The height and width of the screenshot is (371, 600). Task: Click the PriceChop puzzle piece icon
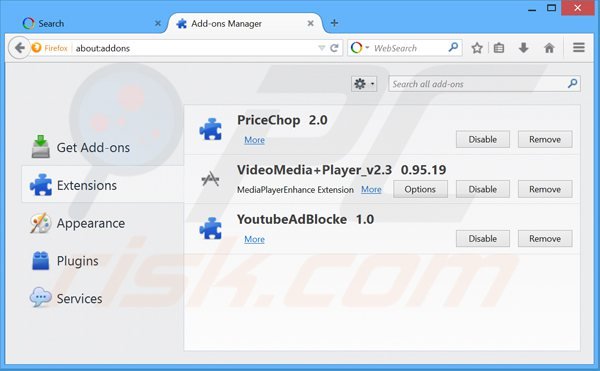(210, 129)
